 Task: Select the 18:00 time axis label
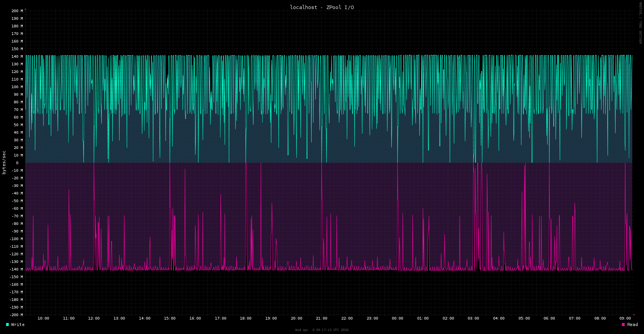tap(246, 318)
